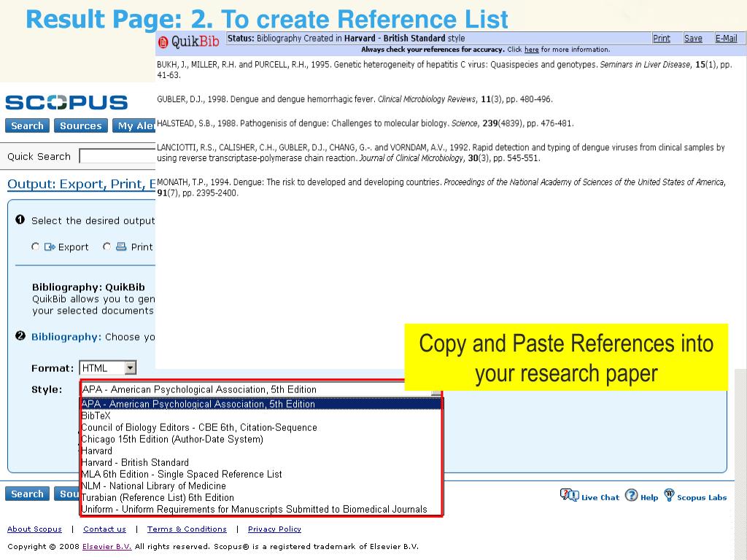Open the Help question-mark icon

(x=631, y=495)
